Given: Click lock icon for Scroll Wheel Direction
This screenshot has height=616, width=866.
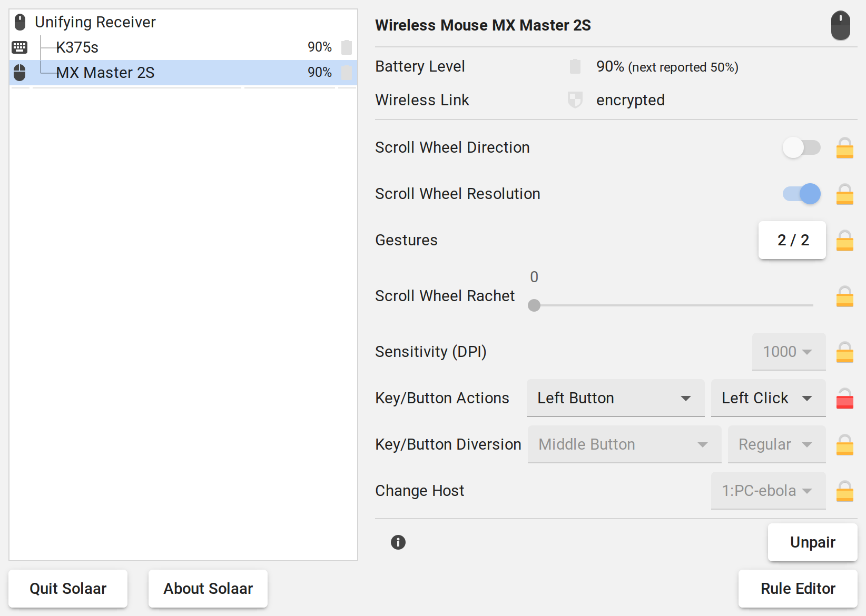Looking at the screenshot, I should (845, 147).
